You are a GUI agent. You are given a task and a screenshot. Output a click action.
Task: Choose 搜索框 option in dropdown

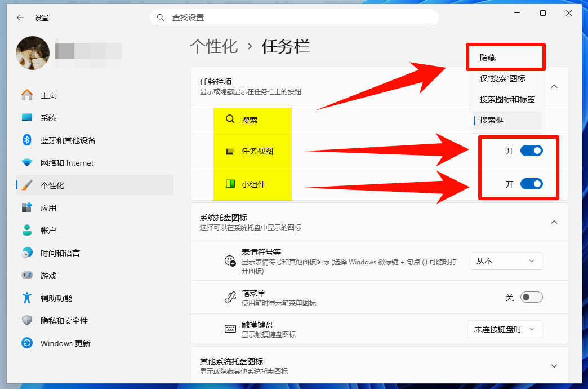click(x=507, y=120)
